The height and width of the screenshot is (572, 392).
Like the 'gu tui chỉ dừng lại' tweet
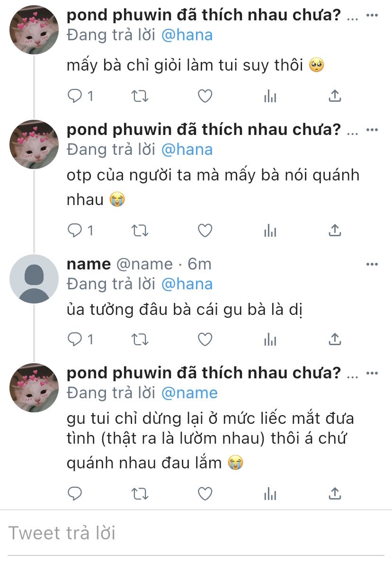click(x=205, y=494)
